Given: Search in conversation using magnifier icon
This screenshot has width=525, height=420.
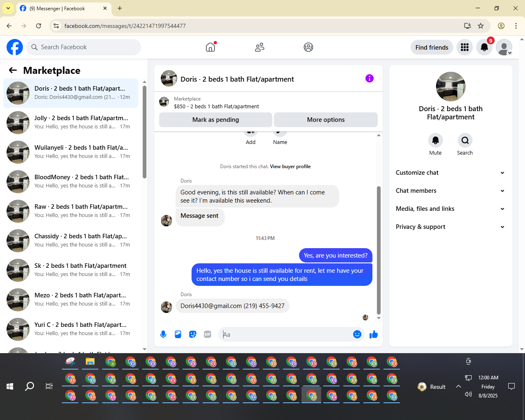Looking at the screenshot, I should 465,140.
